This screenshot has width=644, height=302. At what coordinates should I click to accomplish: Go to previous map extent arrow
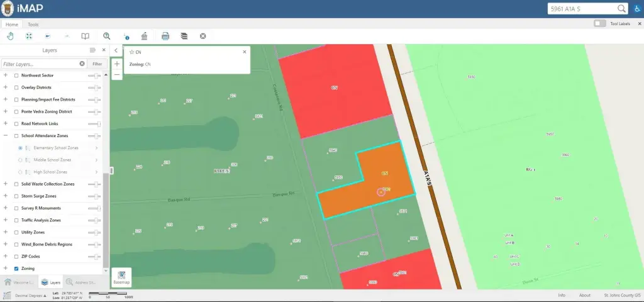[x=47, y=36]
